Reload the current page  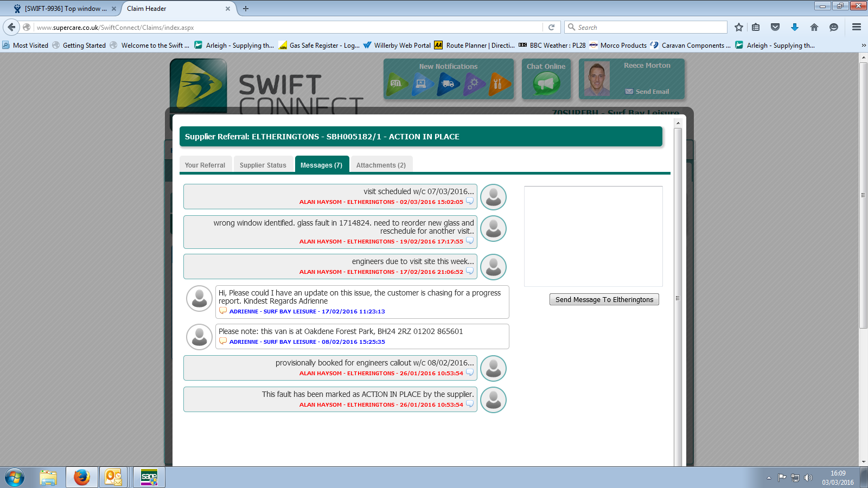(x=551, y=27)
